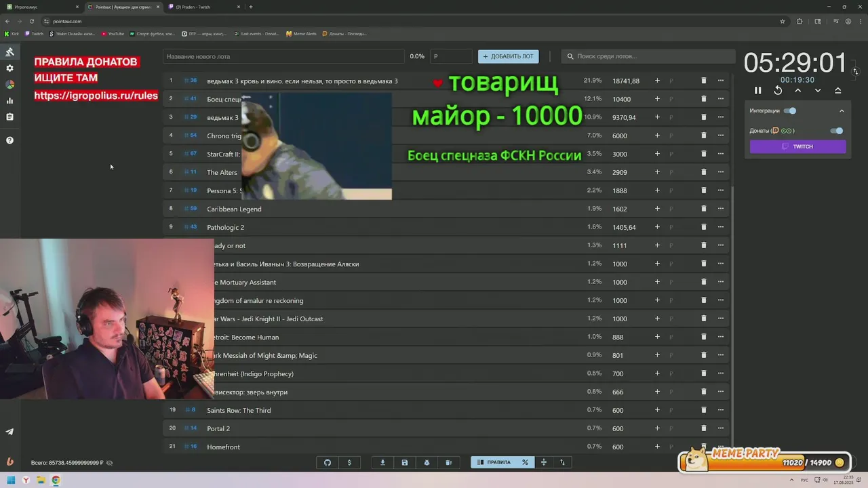Open the history list icon in sidebar
The width and height of the screenshot is (868, 488).
[x=9, y=117]
